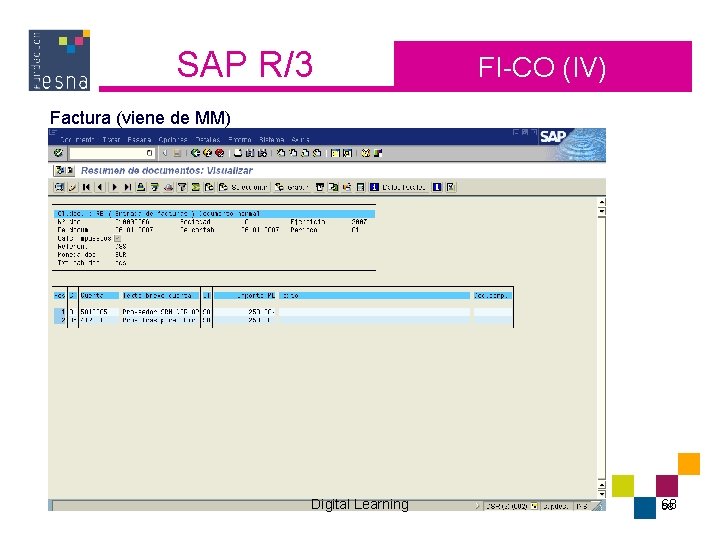
Task: Open a new session with Create Session icon
Action: pyautogui.click(x=335, y=153)
